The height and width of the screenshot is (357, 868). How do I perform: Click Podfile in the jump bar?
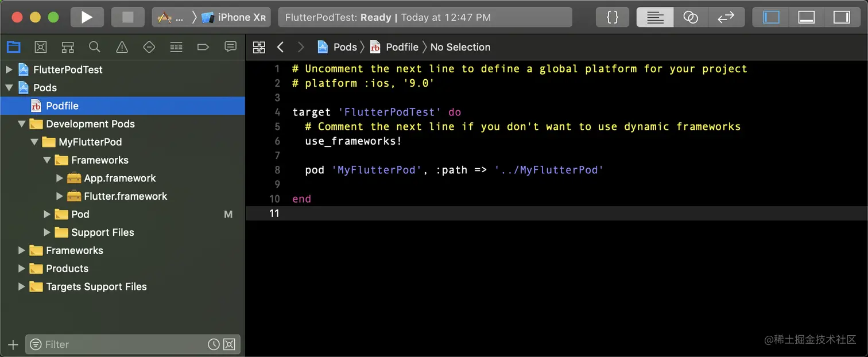[x=394, y=47]
